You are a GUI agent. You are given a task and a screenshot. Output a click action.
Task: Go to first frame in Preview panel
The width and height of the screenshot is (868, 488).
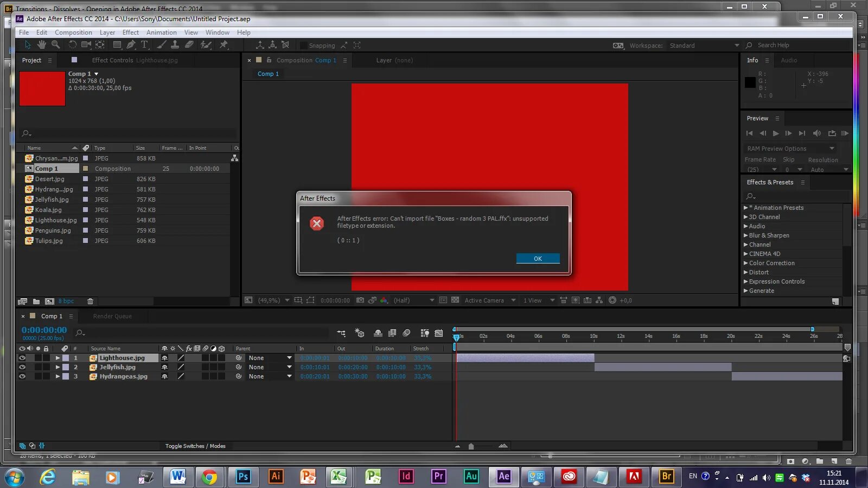[749, 133]
